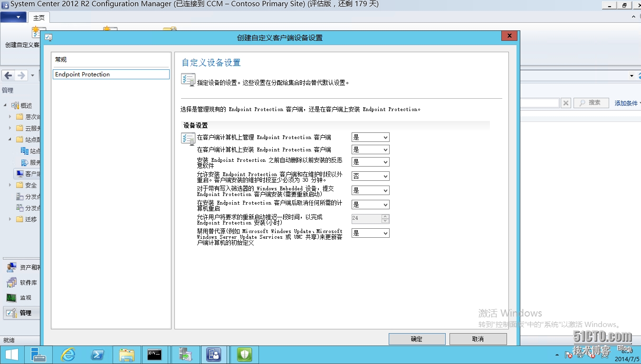Click the 搜索 button in console

coord(591,103)
